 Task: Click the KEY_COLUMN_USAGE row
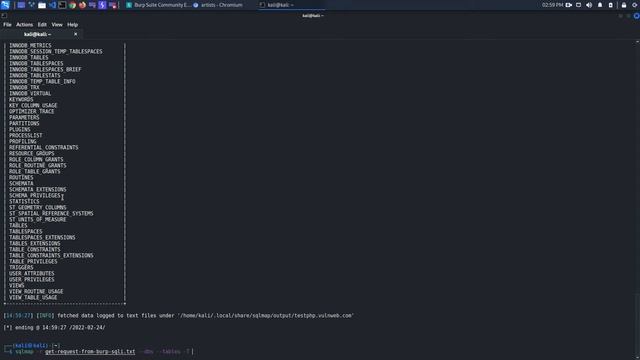(x=33, y=105)
